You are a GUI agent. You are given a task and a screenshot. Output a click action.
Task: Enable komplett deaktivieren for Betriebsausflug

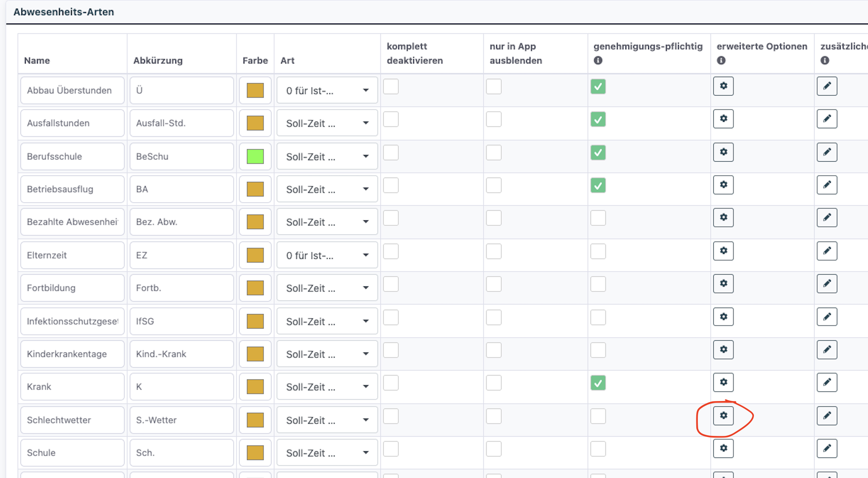pos(391,186)
